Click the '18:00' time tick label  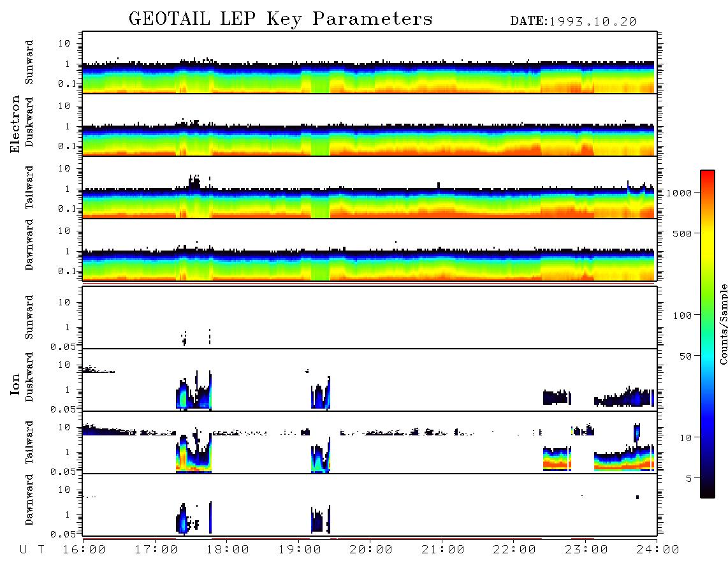point(228,550)
